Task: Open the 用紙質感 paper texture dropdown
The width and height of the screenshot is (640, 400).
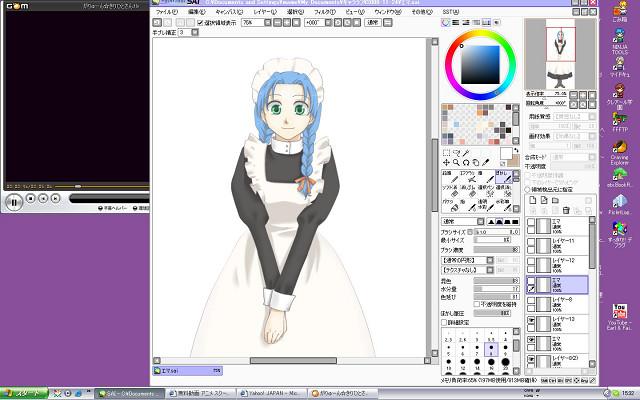Action: coord(592,117)
